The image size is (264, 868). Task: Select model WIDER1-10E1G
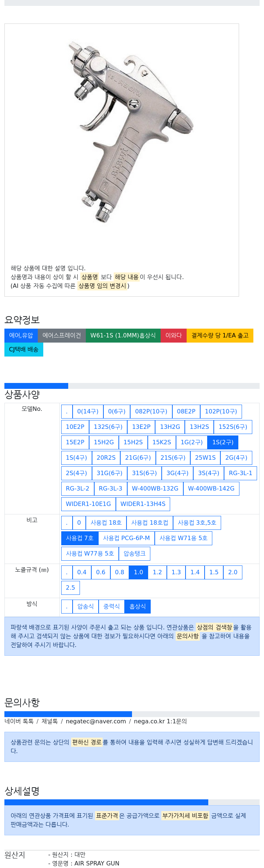88,504
